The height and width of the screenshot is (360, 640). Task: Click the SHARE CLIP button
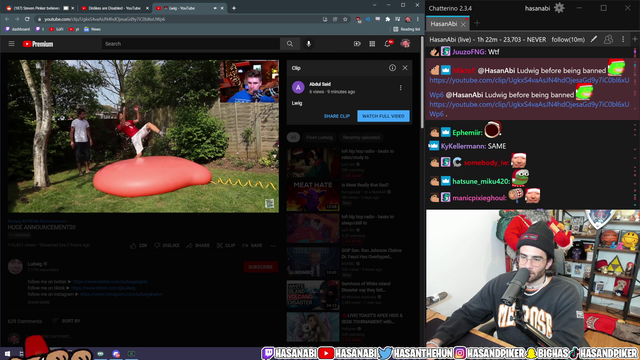tap(337, 116)
